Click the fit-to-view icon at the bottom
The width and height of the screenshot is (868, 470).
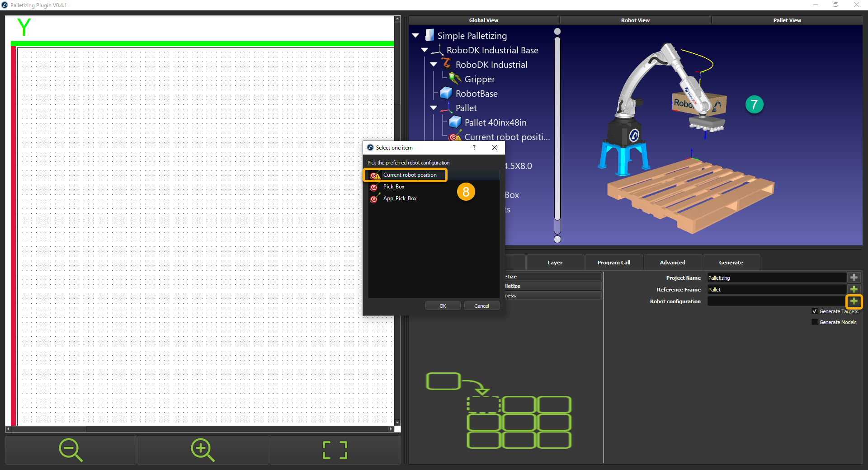(334, 450)
